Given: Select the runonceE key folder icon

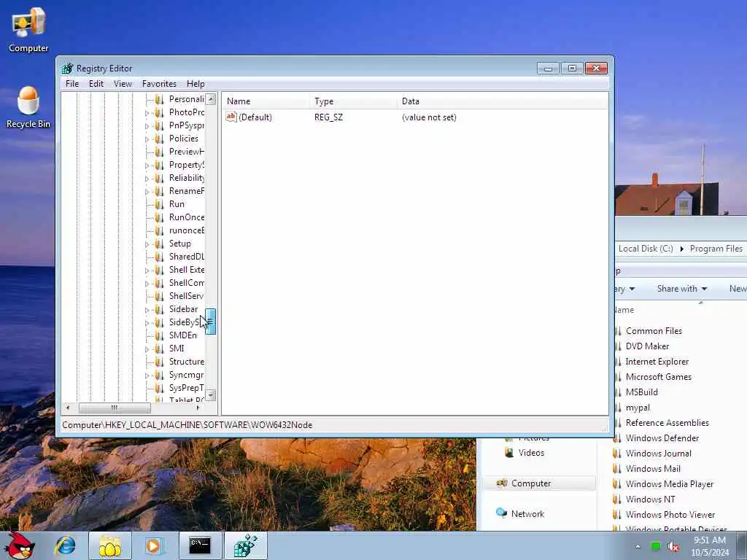Looking at the screenshot, I should (159, 230).
